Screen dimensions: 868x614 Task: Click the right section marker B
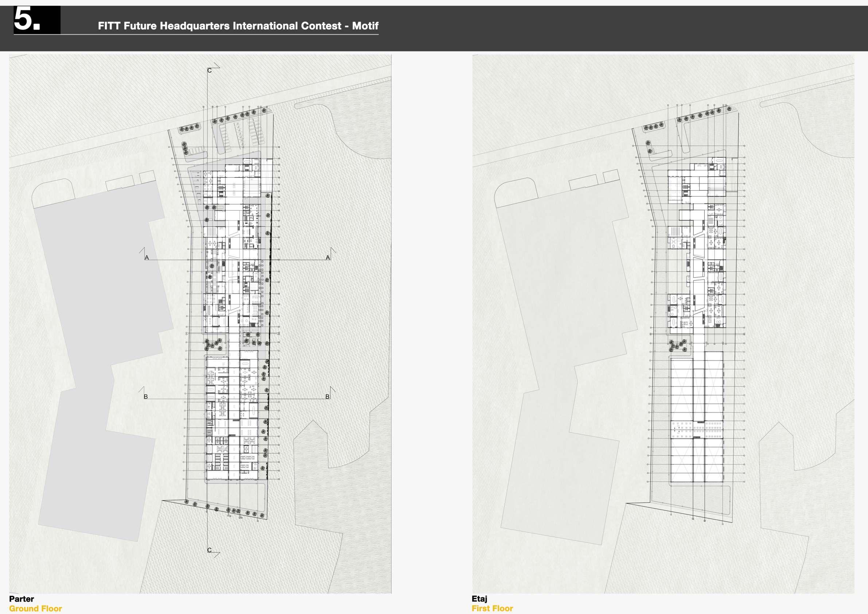point(327,397)
